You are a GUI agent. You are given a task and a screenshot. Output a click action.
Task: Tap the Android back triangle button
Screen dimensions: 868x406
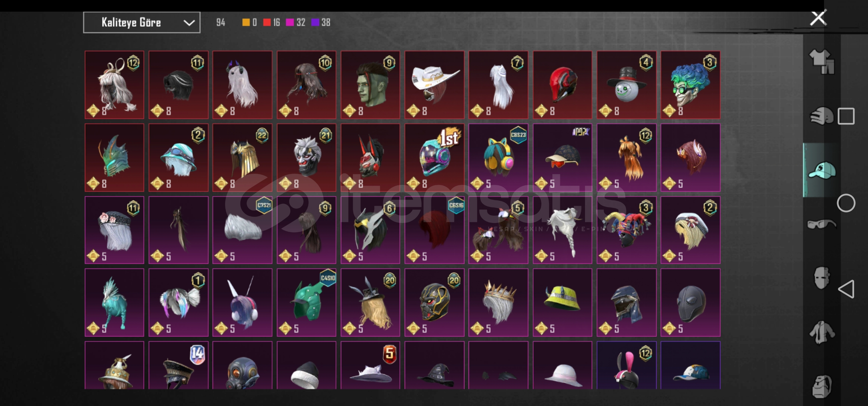pos(846,289)
